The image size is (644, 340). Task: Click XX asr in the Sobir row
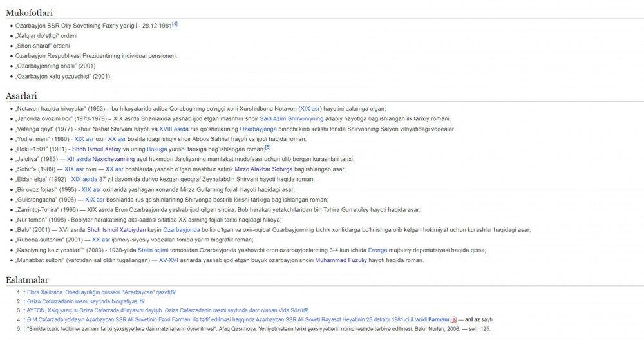115,169
